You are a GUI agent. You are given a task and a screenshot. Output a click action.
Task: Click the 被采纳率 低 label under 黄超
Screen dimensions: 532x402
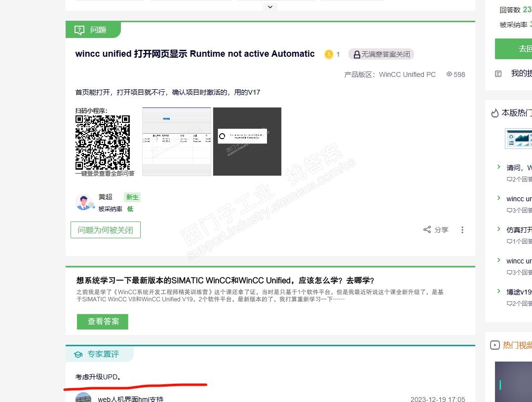[115, 209]
